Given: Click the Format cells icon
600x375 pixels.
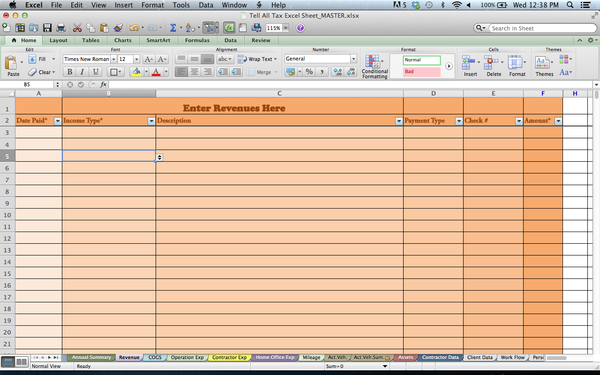Looking at the screenshot, I should click(515, 62).
